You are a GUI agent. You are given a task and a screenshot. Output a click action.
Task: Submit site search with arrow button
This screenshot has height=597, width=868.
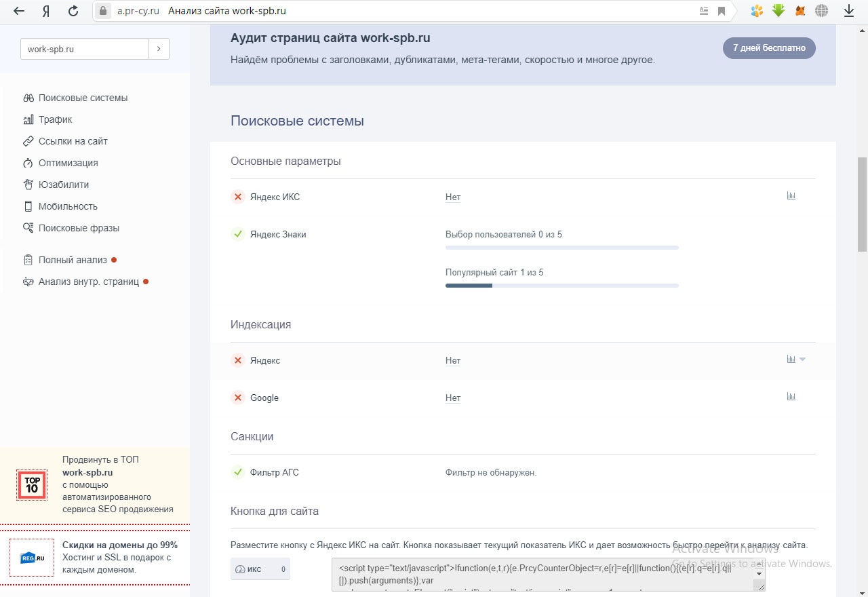point(159,49)
